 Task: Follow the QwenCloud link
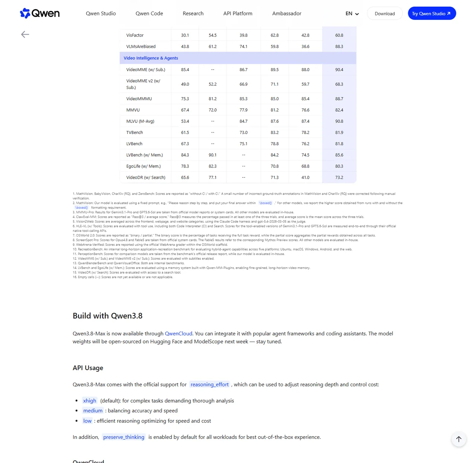(x=178, y=333)
